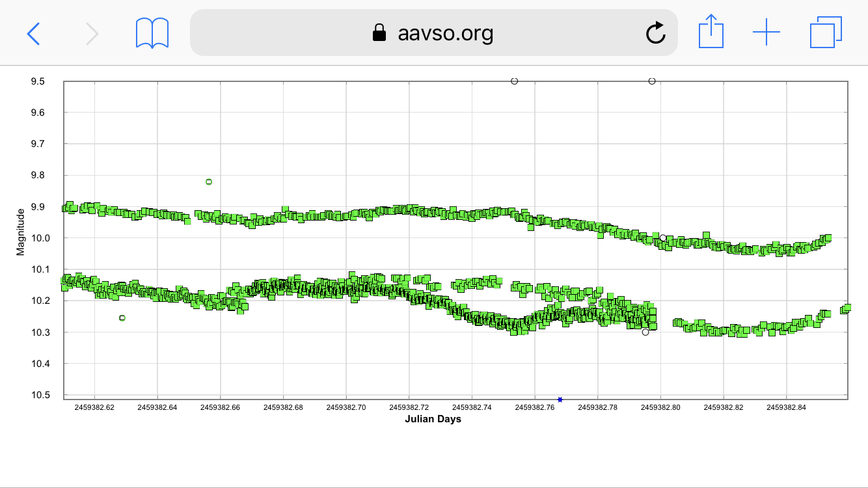This screenshot has height=488, width=868.
Task: Select the outlier data point near magnitude 9.8
Action: (209, 182)
